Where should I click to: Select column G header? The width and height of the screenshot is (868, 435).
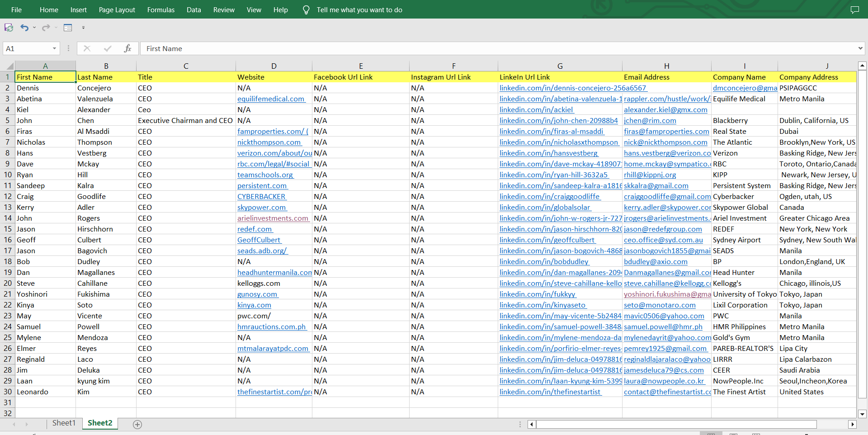coord(560,66)
